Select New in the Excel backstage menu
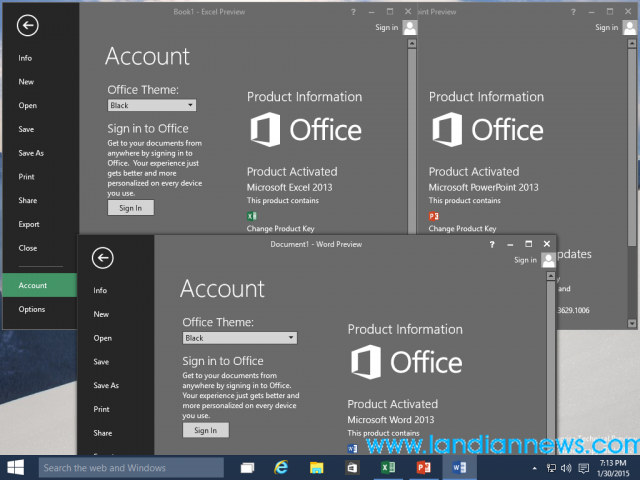 click(26, 82)
